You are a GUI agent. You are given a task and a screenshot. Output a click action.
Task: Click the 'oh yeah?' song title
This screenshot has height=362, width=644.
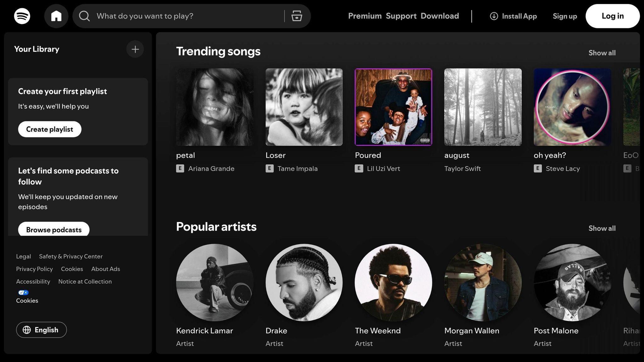point(550,156)
